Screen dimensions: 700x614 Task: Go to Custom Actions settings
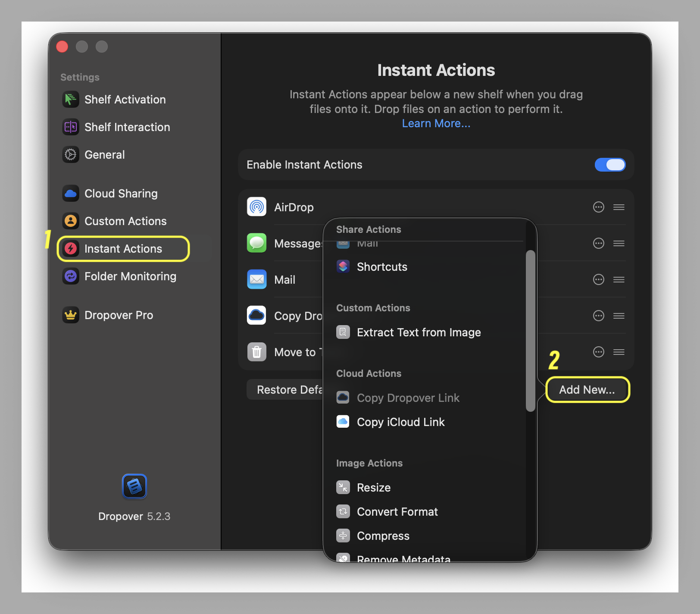[125, 221]
